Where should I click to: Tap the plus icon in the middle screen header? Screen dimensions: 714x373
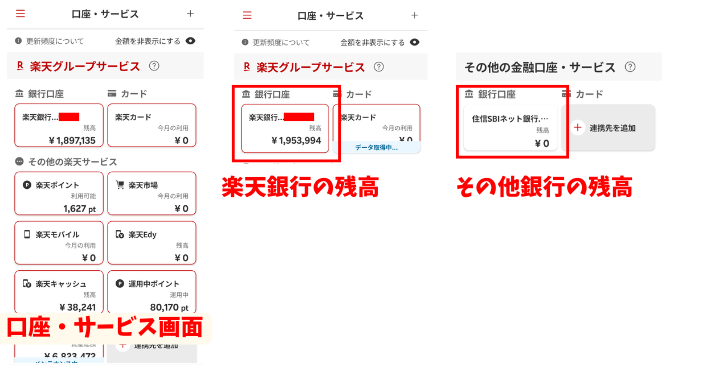pos(414,15)
